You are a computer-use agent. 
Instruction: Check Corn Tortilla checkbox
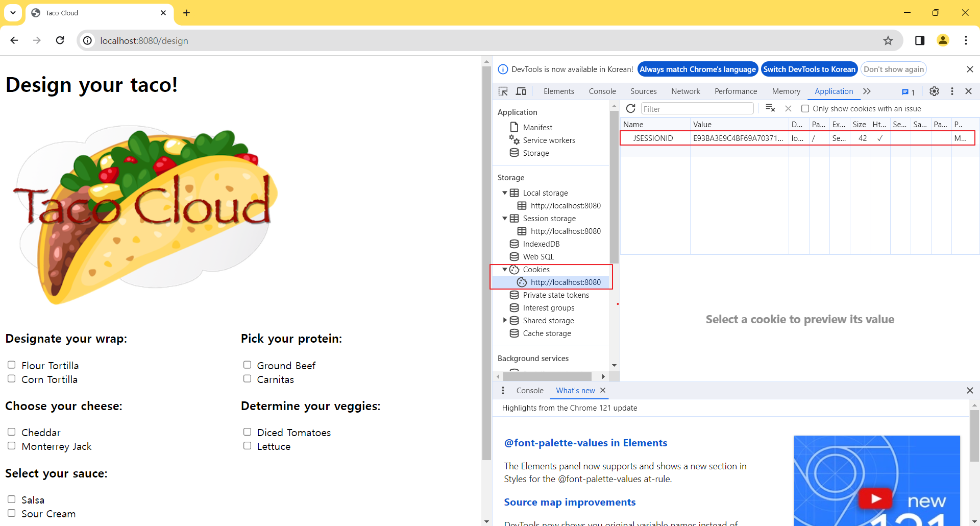click(11, 378)
